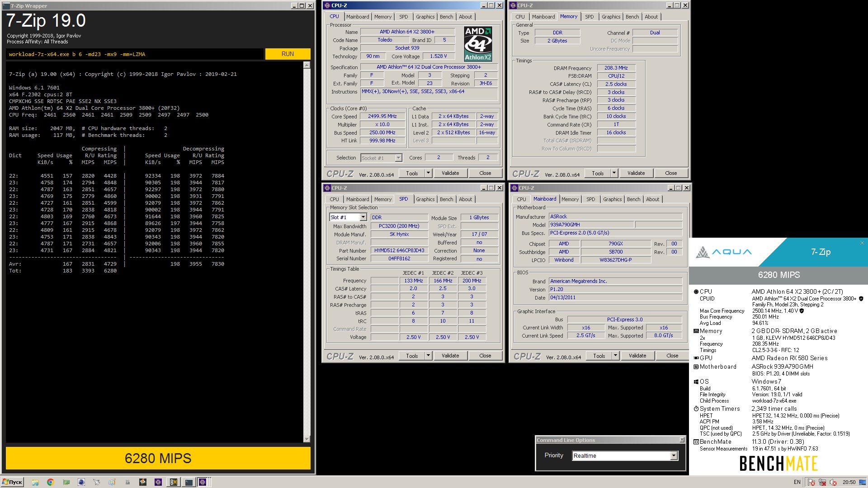Image resolution: width=868 pixels, height=488 pixels.
Task: Expand Tools arrow in CPU-Z Mainboard window
Action: 615,356
